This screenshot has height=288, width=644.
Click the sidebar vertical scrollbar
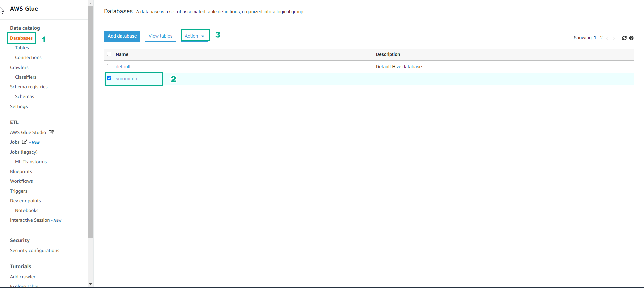(x=90, y=122)
